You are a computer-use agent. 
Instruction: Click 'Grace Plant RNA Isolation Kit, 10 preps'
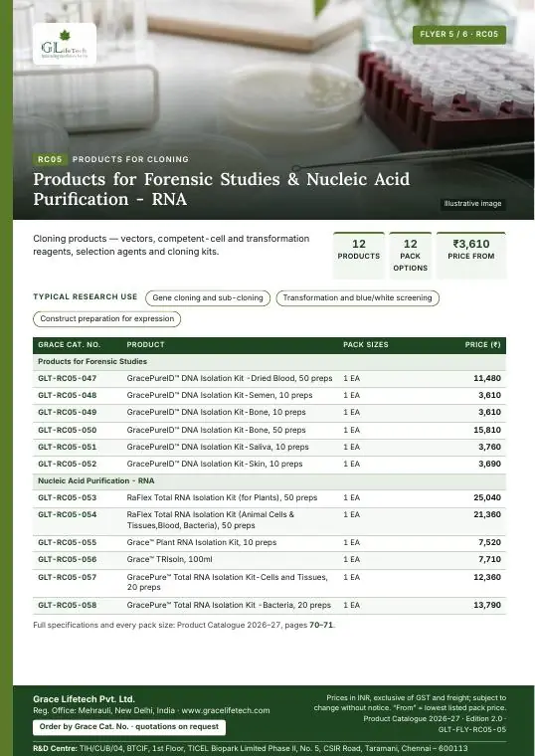[202, 542]
